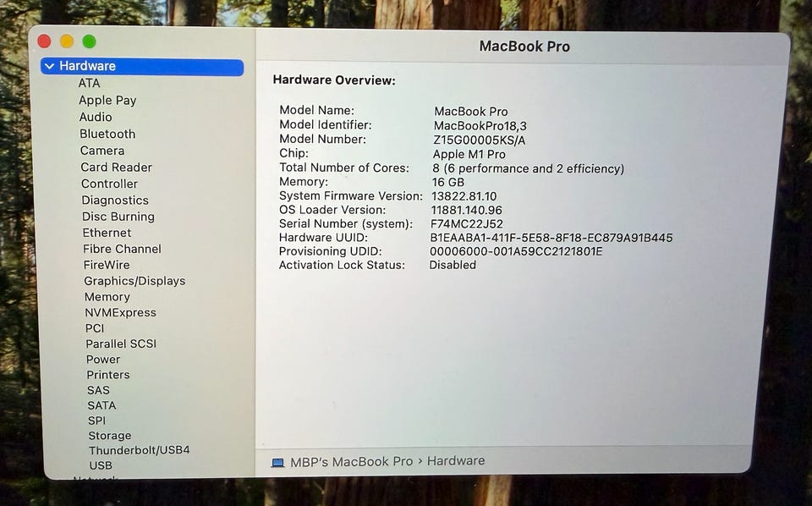Close the System Information window
The width and height of the screenshot is (812, 506).
point(45,41)
